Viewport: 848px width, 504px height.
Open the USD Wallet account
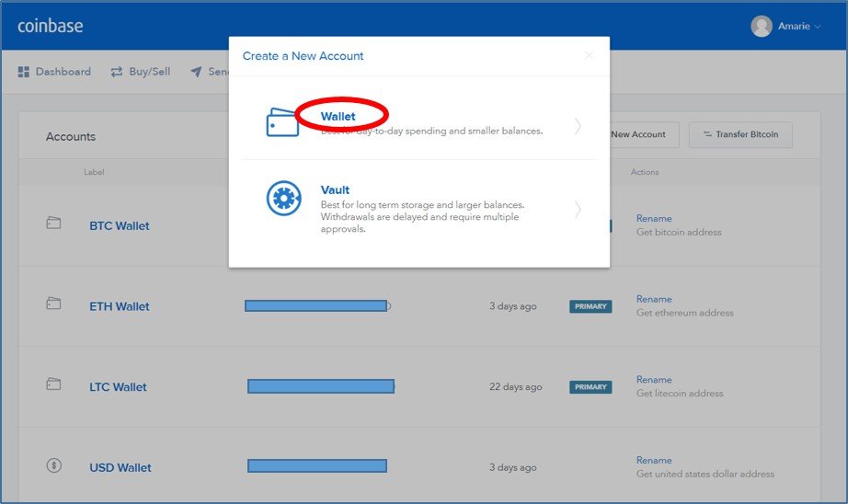point(120,468)
